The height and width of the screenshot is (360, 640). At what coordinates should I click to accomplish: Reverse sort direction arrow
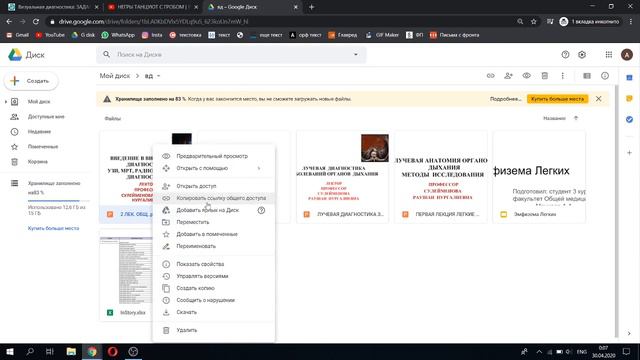click(x=576, y=118)
